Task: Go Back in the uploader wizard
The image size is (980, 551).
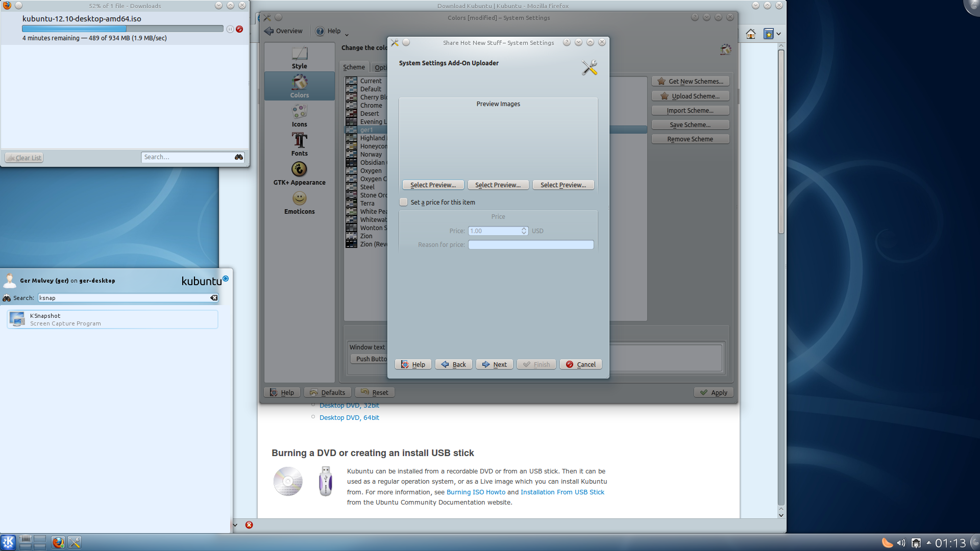Action: (x=453, y=364)
